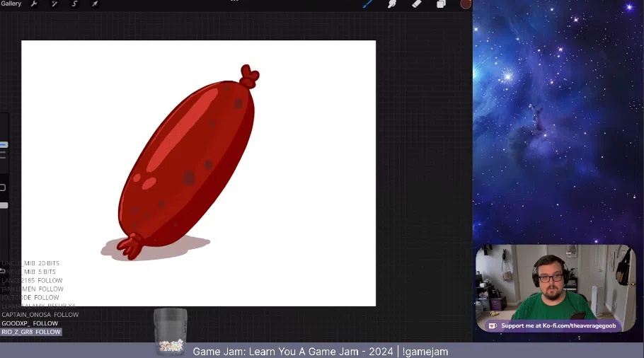This screenshot has height=358, width=644.
Task: Click the brush size slider handle
Action: pos(4,145)
